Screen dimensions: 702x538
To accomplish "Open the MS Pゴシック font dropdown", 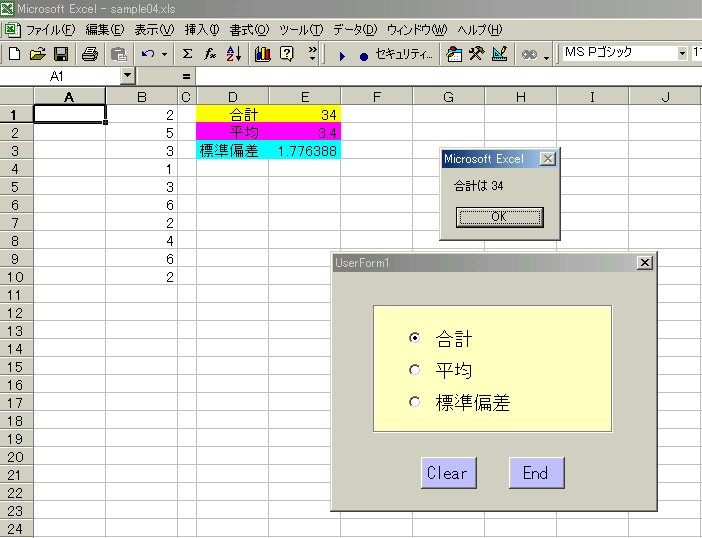I will coord(683,53).
